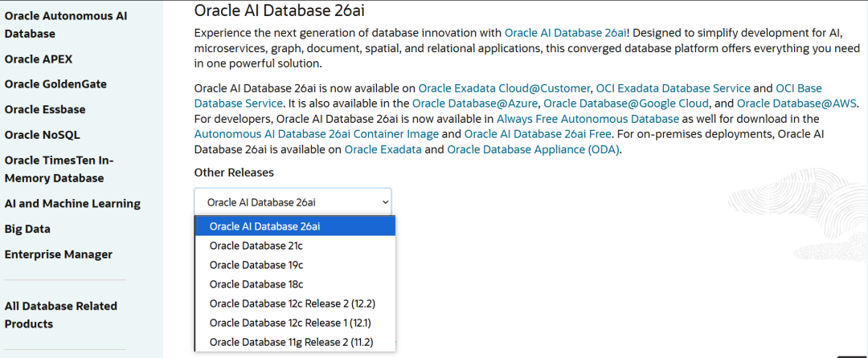
Task: Follow the Oracle Exadata Cloud@Customer link
Action: coord(505,88)
